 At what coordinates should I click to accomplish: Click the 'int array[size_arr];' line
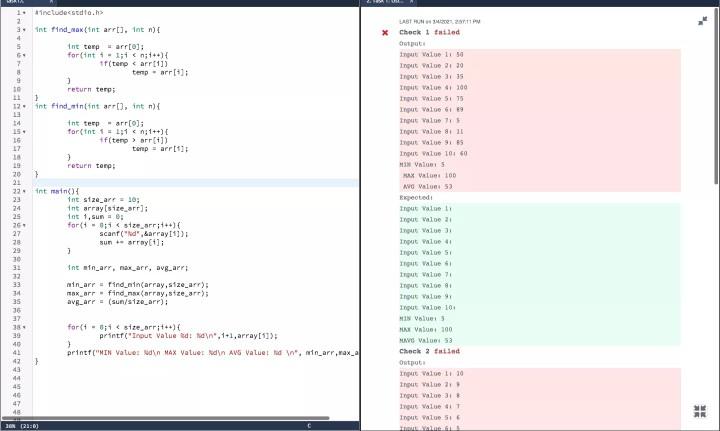[x=107, y=208]
